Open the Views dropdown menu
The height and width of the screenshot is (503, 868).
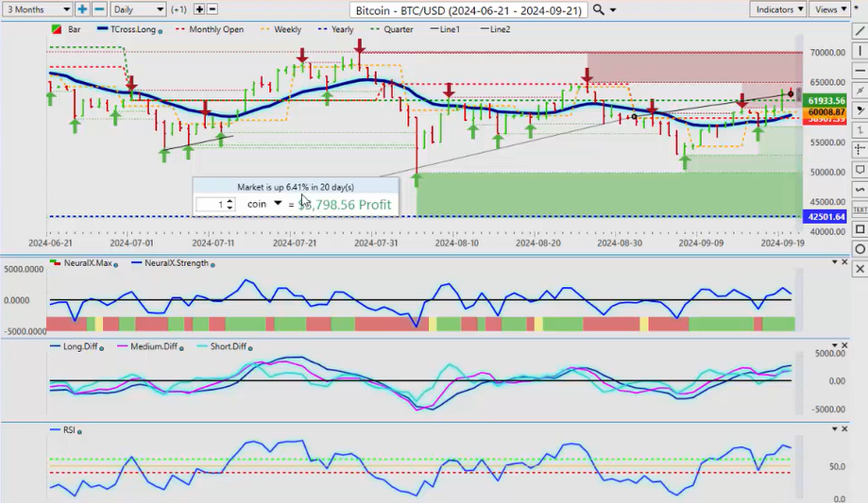[x=829, y=9]
